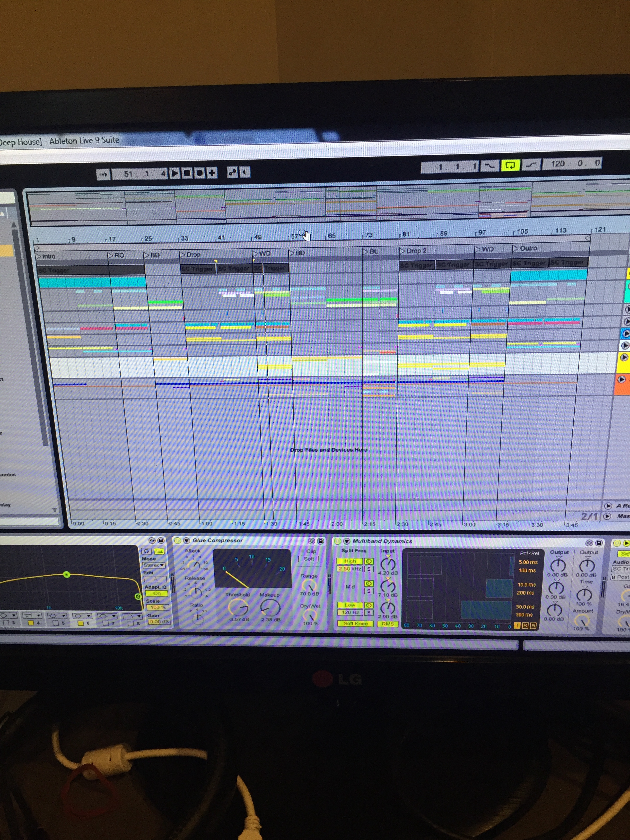Click Glue Compressor Dry/Wet knob
The height and width of the screenshot is (840, 630).
coord(311,615)
